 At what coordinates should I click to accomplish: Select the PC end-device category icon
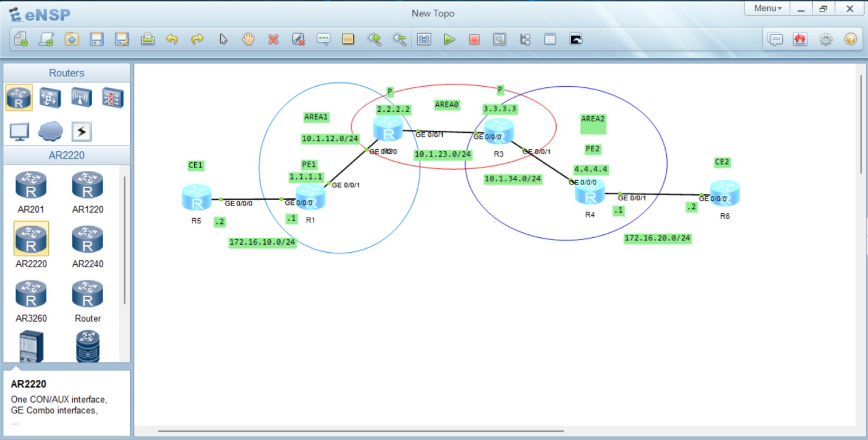click(x=19, y=131)
